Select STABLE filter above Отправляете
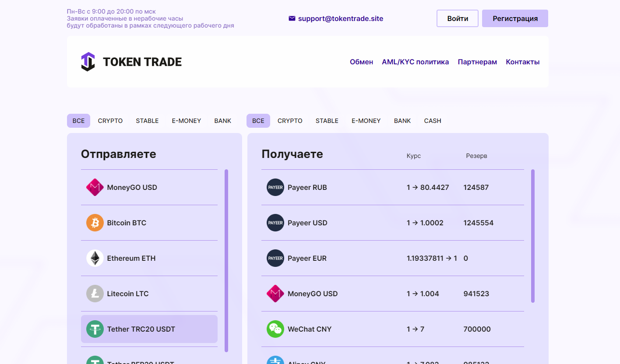Screen dimensions: 620x364 147,121
